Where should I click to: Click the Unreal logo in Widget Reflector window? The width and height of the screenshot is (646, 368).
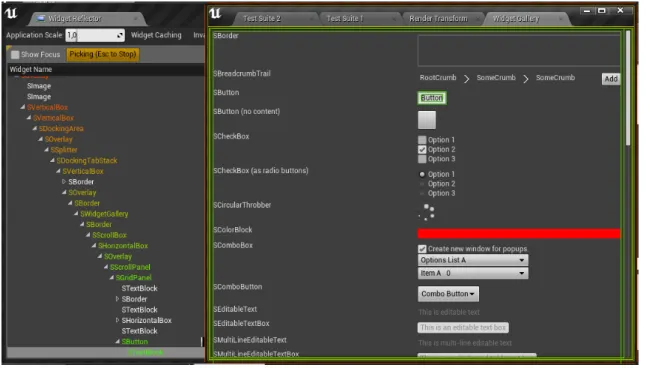tap(11, 13)
